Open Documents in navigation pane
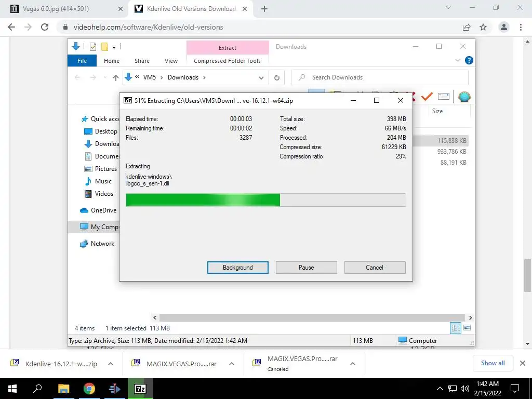Viewport: 532px width, 399px height. point(101,156)
